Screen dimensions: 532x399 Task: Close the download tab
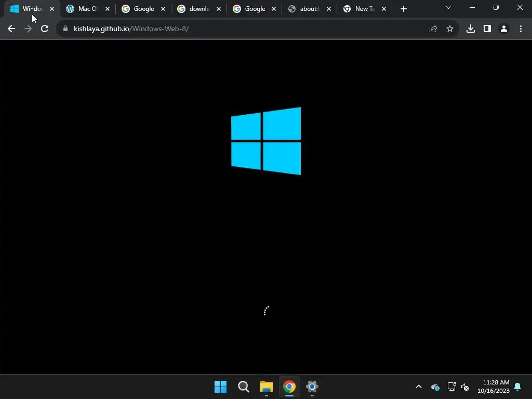219,9
